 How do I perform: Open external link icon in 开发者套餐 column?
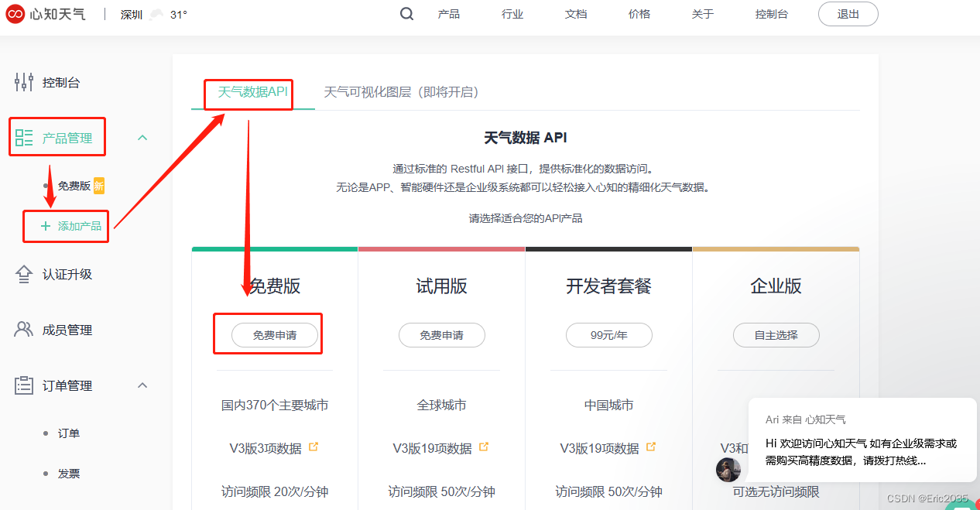tap(651, 447)
